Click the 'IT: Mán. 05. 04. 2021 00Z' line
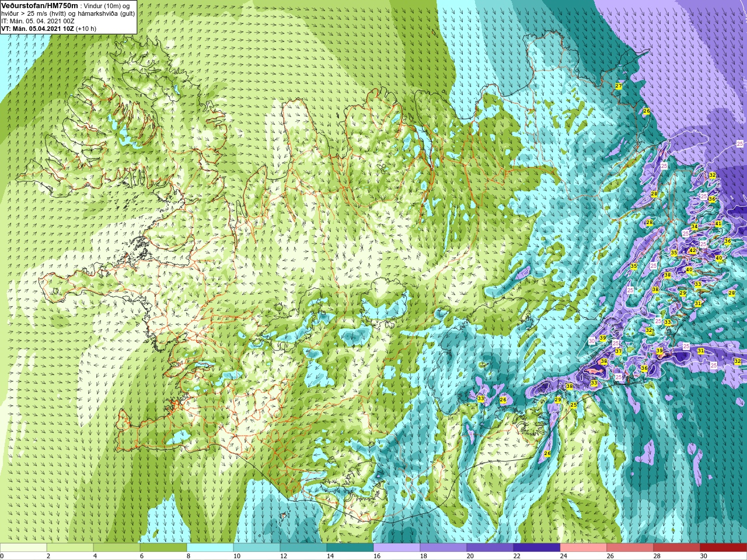The height and width of the screenshot is (560, 747). [x=38, y=20]
